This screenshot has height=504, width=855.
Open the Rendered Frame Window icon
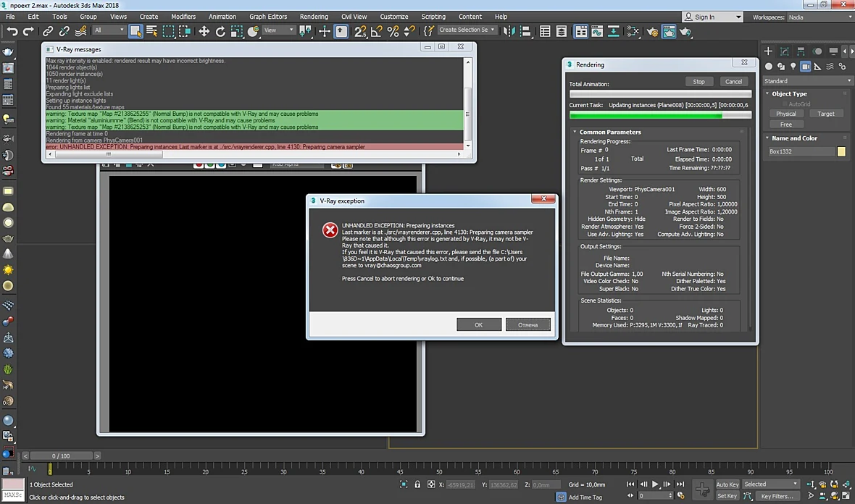(669, 32)
